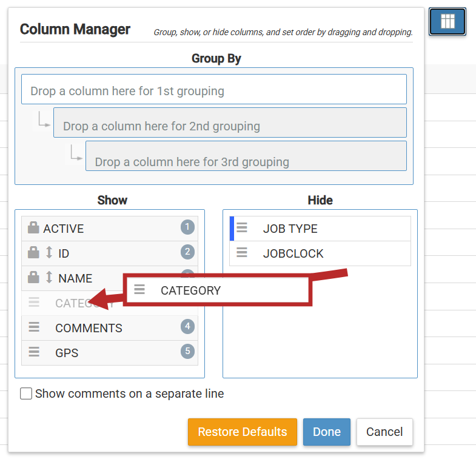Select the ACTIVE column label
476x462 pixels.
[64, 229]
